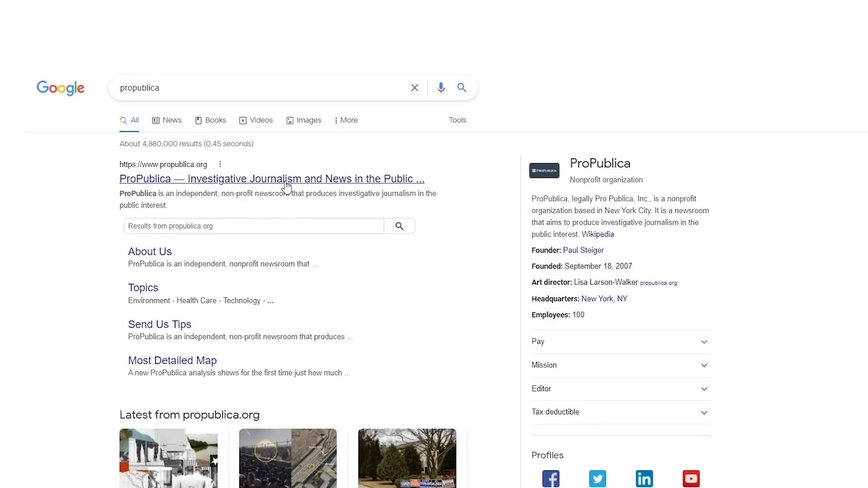Open ProPublica's LinkedIn profile icon
The width and height of the screenshot is (868, 488).
point(644,478)
